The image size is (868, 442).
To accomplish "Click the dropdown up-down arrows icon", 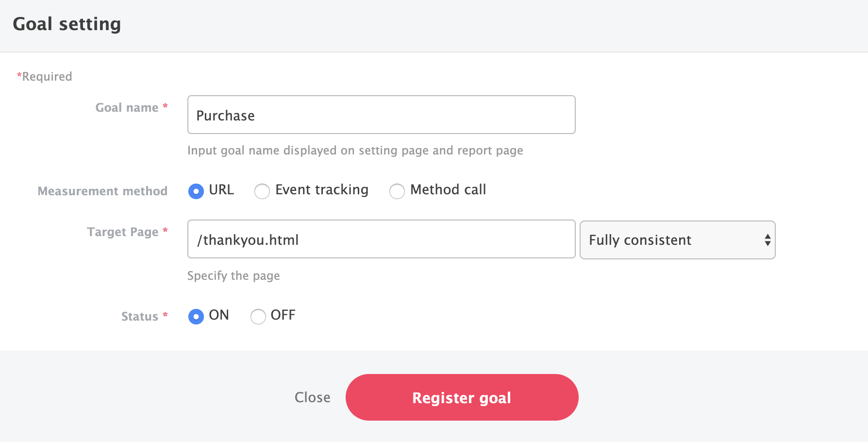I will click(768, 240).
